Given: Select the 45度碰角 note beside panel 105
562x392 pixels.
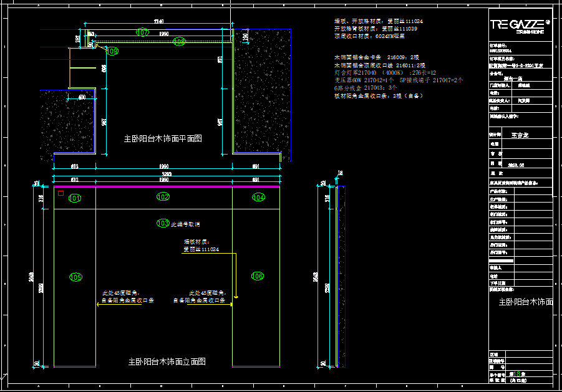Looking at the screenshot, I should pos(128,297).
